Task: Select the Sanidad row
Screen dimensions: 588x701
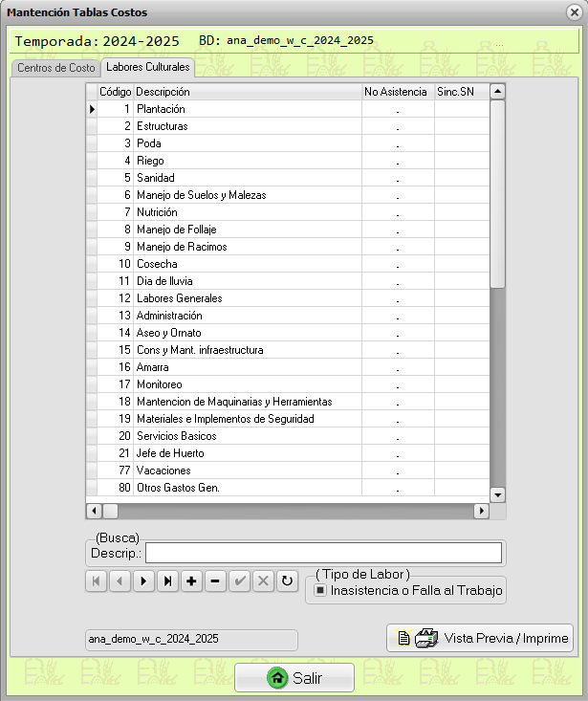Action: coord(288,178)
